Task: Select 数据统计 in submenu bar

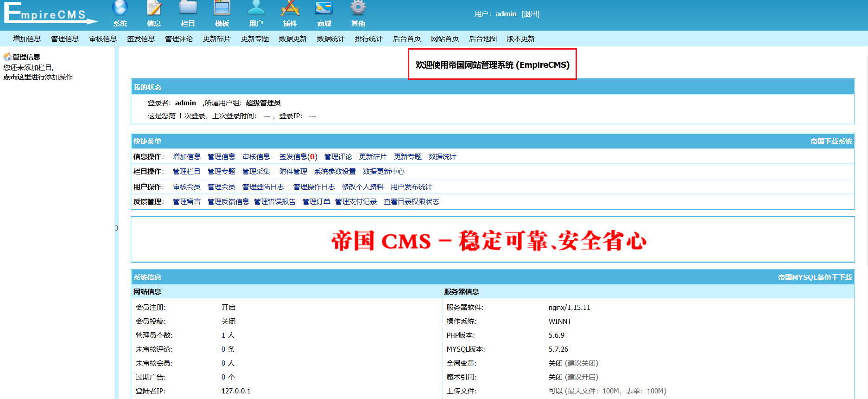Action: point(331,39)
